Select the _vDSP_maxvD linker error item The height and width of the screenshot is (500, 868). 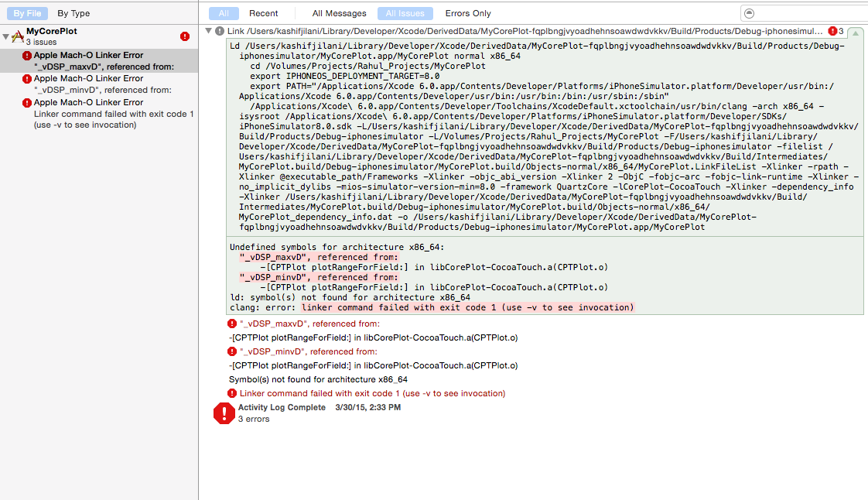tap(99, 61)
